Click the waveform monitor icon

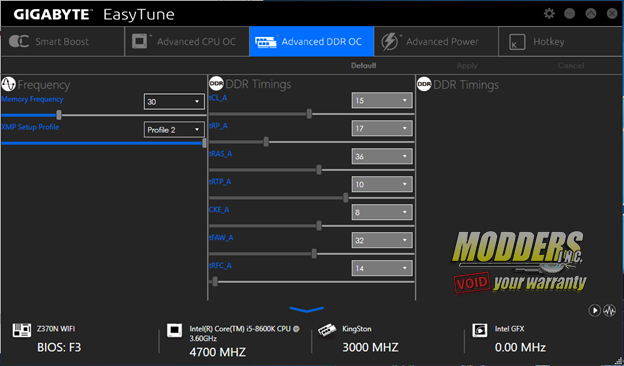pos(609,310)
